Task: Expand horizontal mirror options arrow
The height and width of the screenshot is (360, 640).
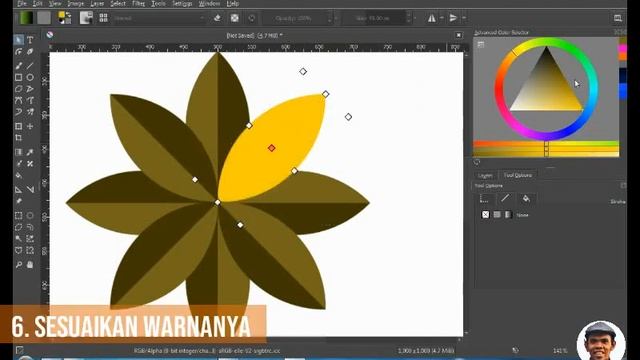Action: click(x=442, y=18)
